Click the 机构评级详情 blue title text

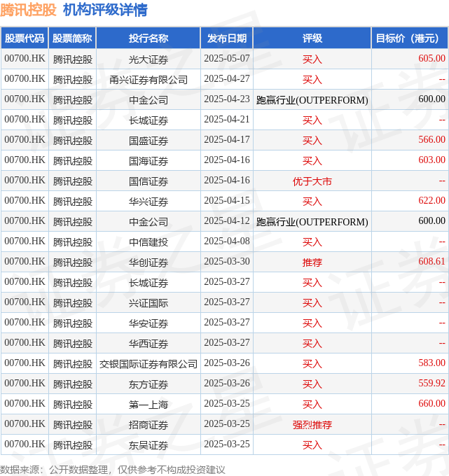105,10
